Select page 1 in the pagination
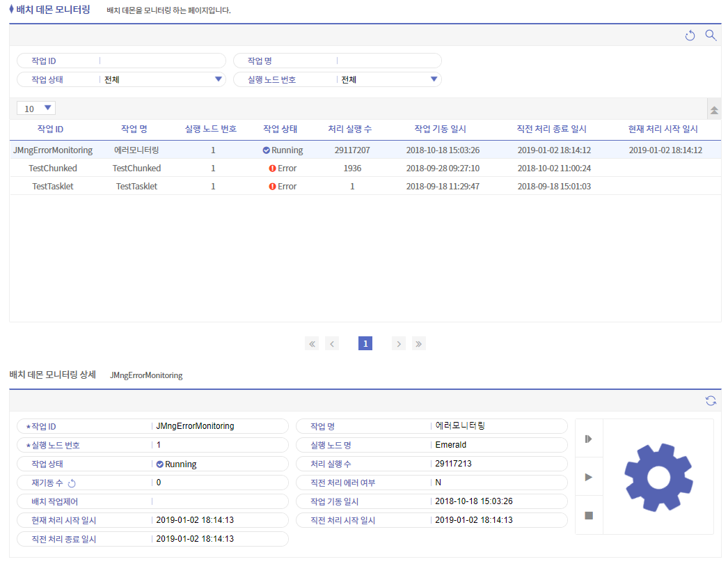This screenshot has width=728, height=564. pos(365,344)
